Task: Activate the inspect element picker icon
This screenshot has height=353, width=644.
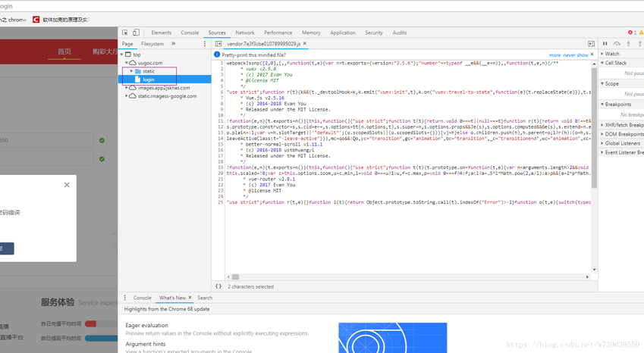Action: 125,33
